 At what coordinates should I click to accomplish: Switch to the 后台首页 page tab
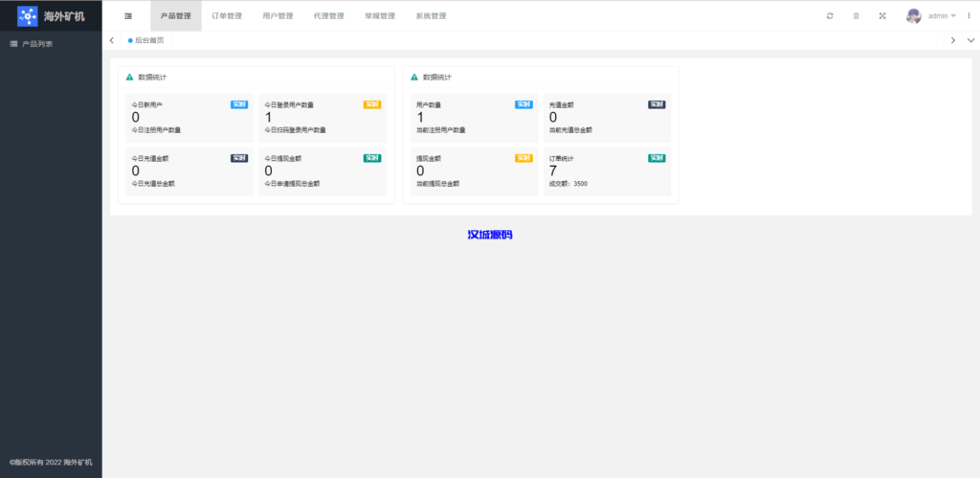146,40
